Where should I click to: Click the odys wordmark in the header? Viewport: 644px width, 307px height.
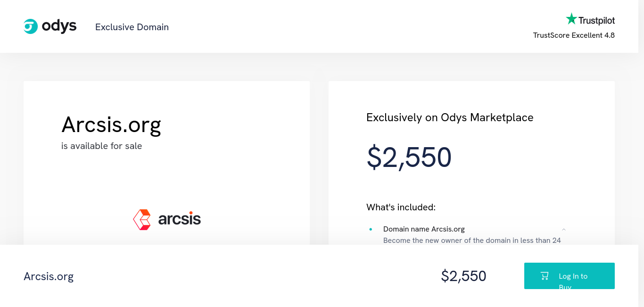point(59,26)
